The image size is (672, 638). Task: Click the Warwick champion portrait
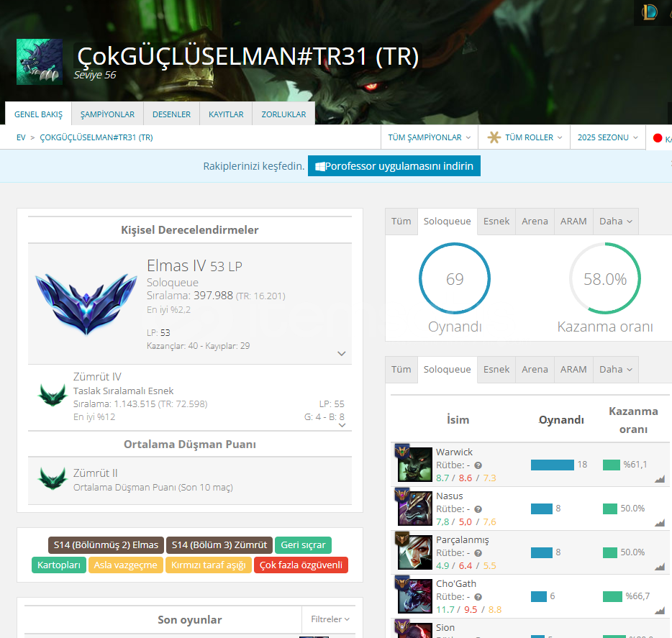[x=414, y=464]
